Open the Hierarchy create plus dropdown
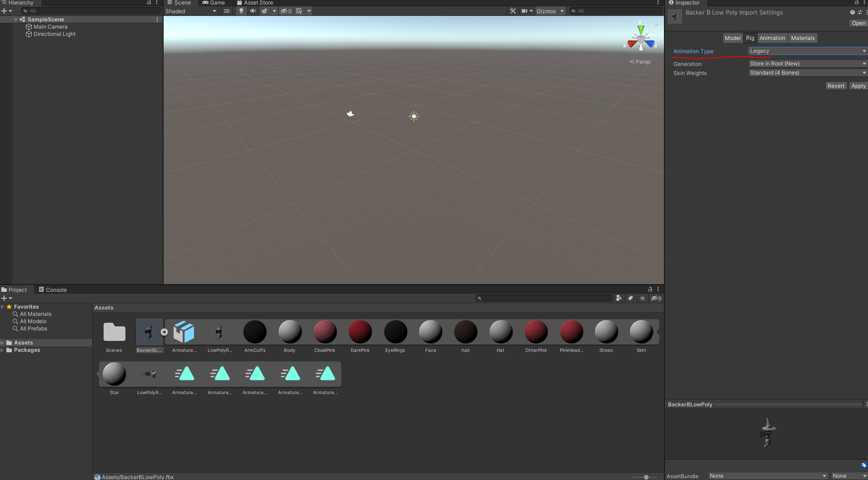Viewport: 868px width, 480px height. tap(7, 11)
